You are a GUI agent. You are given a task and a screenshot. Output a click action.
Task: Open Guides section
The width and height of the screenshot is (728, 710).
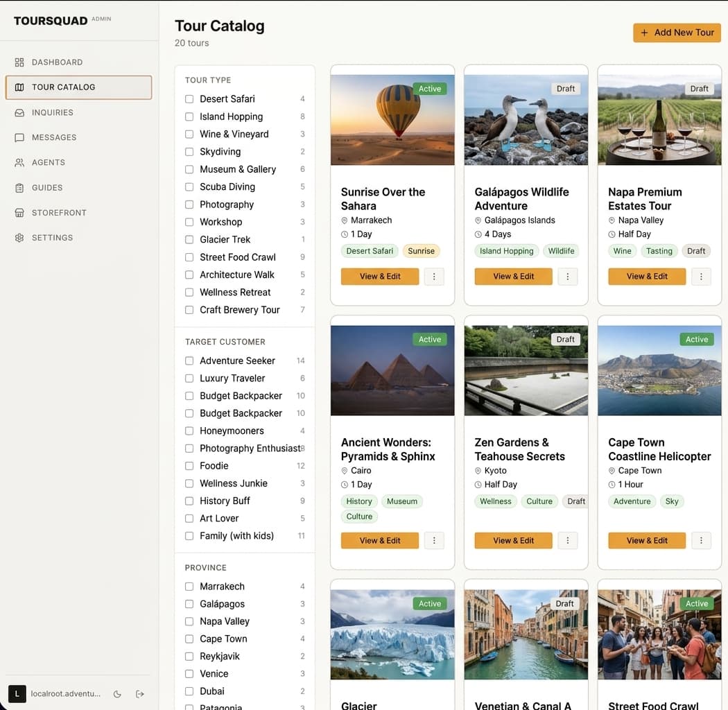78,188
